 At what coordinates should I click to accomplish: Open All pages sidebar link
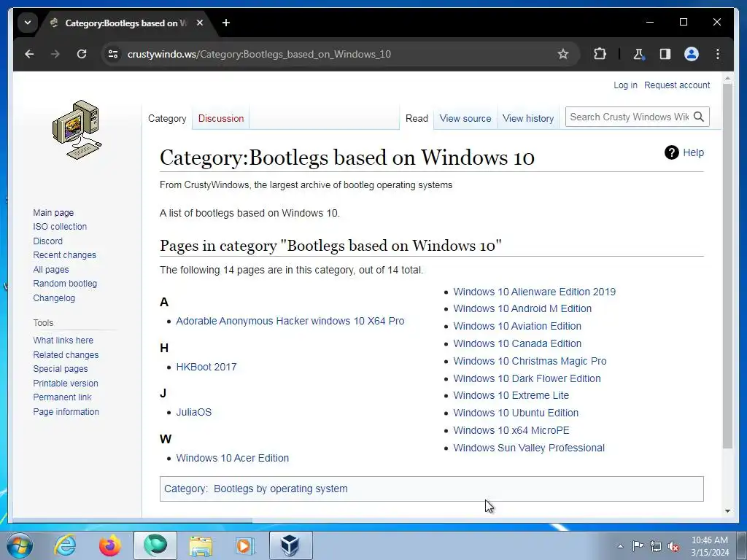point(51,270)
